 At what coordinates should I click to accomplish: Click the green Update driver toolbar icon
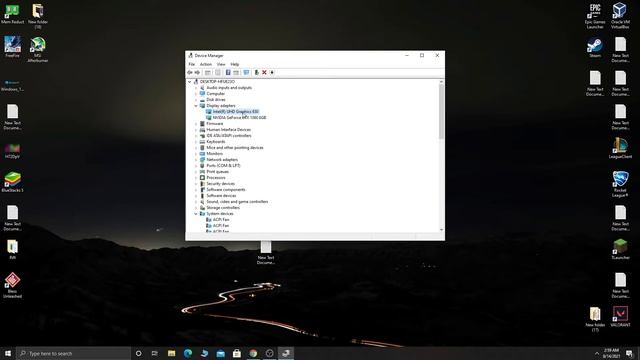click(x=256, y=72)
